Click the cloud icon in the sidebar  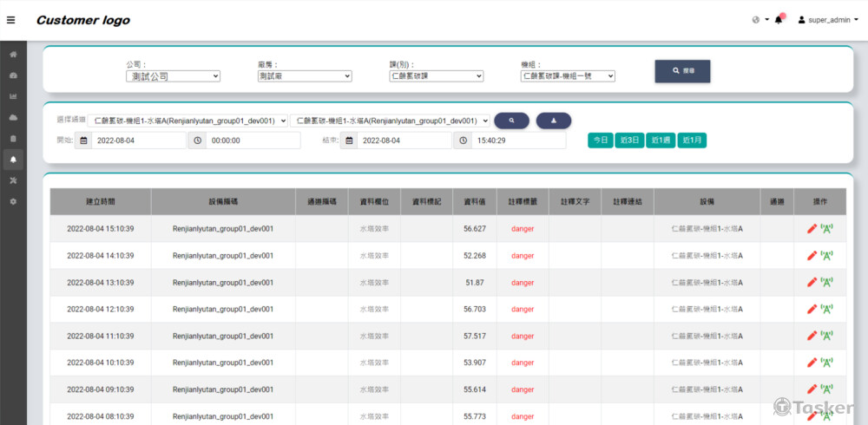pyautogui.click(x=13, y=117)
